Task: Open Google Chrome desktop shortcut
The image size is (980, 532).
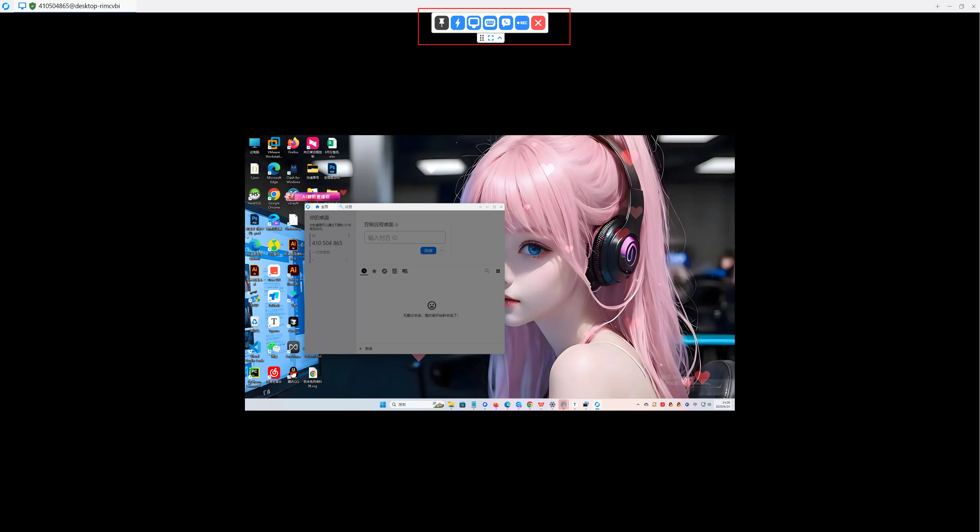Action: (274, 198)
